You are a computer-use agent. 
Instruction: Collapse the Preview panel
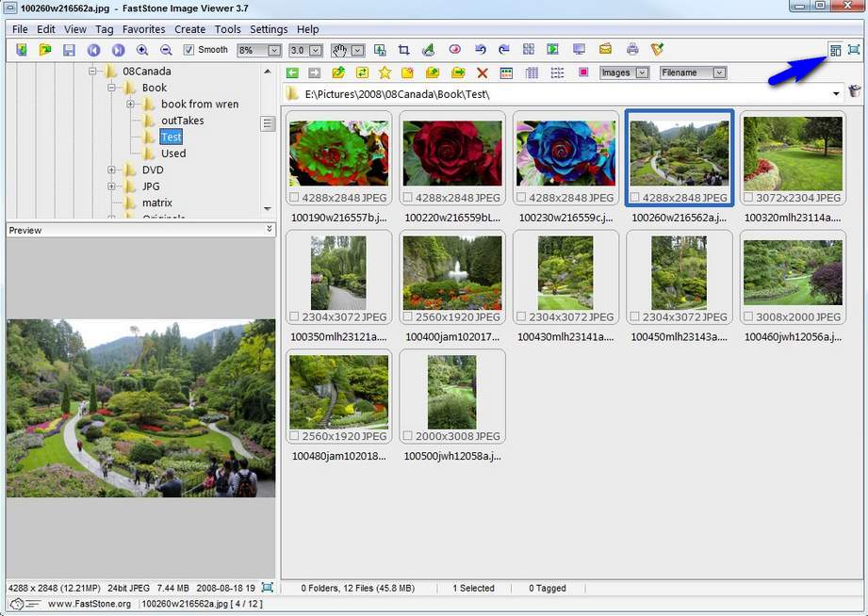tap(270, 229)
